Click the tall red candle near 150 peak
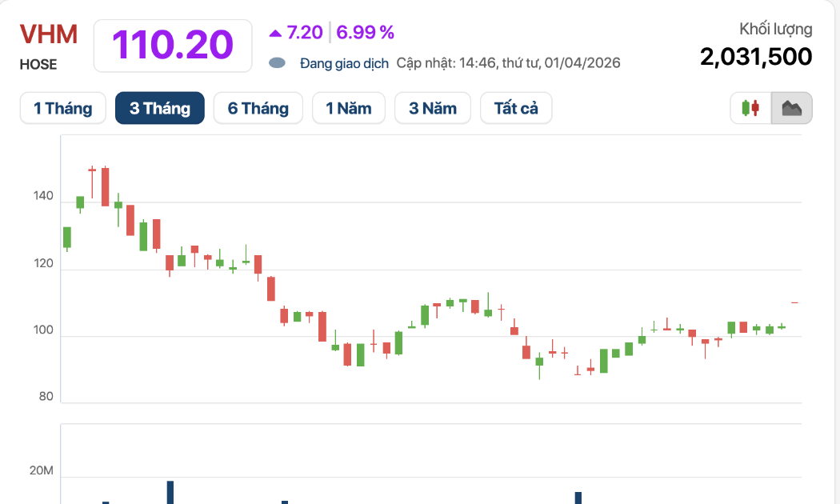Viewport: 840px width, 504px height. coord(105,186)
